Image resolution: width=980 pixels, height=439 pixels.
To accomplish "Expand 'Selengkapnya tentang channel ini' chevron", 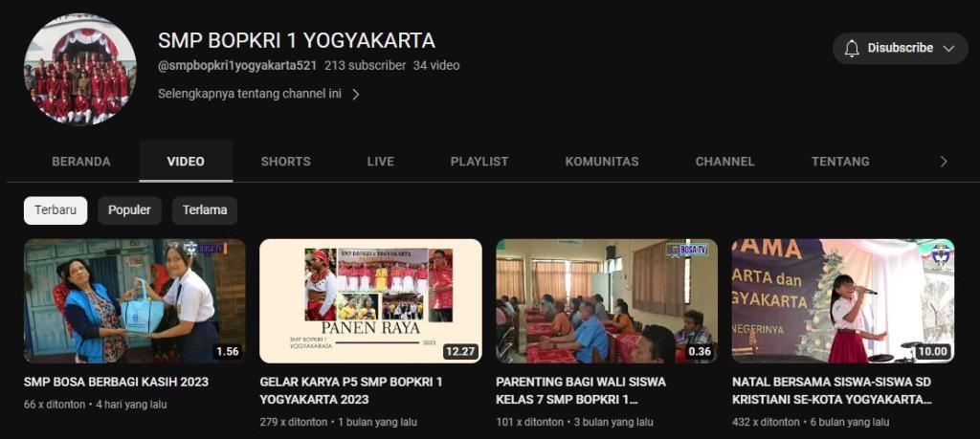I will click(x=356, y=95).
